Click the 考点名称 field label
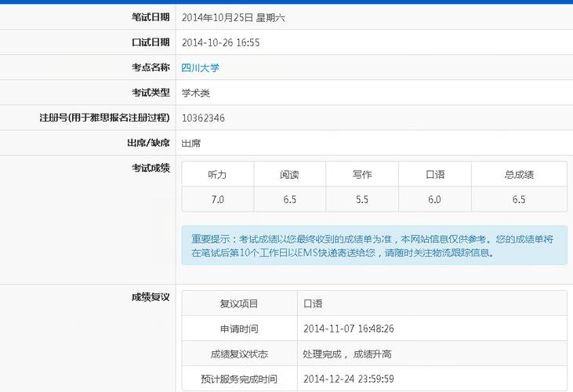573x392 pixels. 151,67
